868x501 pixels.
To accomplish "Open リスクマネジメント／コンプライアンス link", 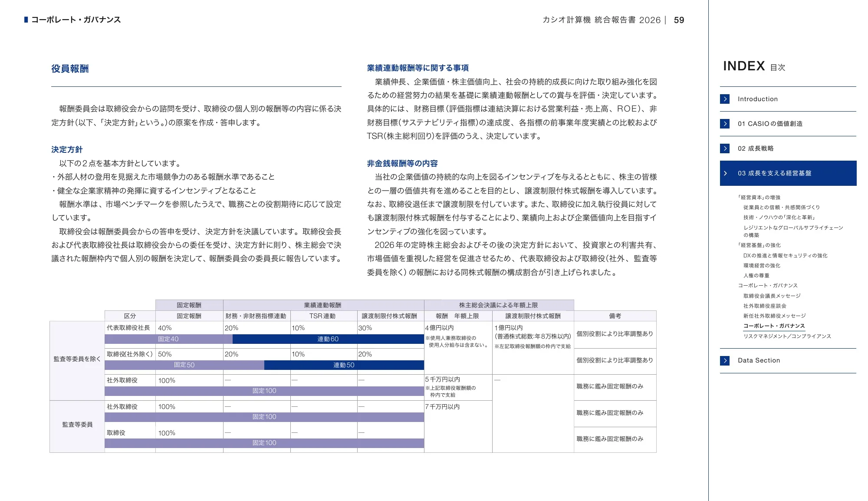I will pyautogui.click(x=787, y=336).
